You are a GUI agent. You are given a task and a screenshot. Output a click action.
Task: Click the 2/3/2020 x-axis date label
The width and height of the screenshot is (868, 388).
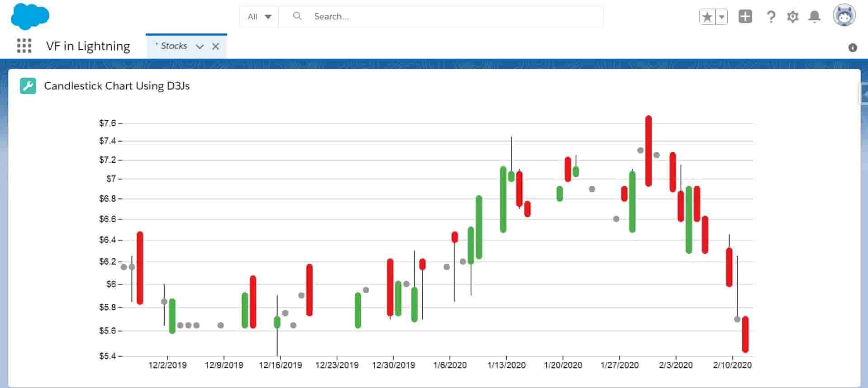coord(676,365)
